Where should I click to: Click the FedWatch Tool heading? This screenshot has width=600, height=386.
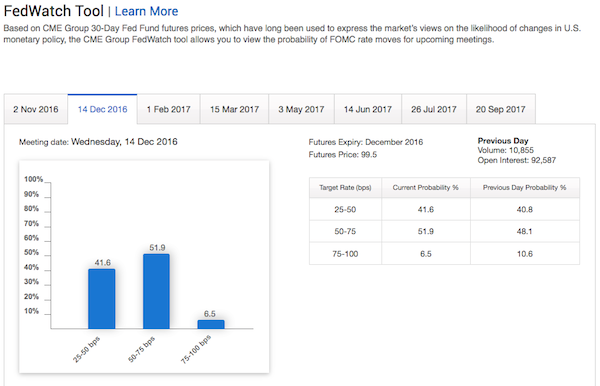[x=54, y=11]
